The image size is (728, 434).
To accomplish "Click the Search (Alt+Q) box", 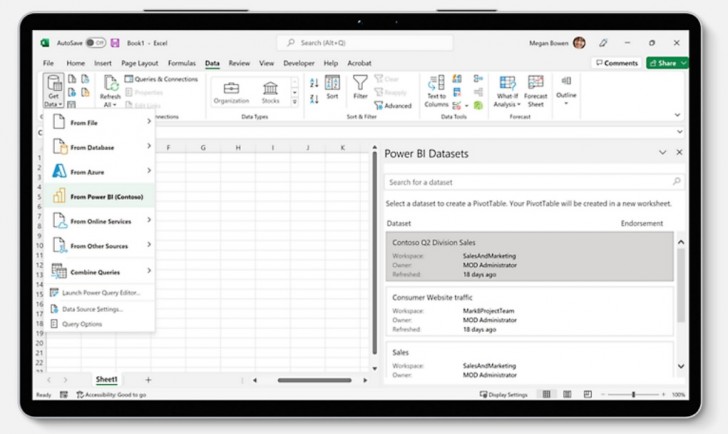I will coord(365,43).
